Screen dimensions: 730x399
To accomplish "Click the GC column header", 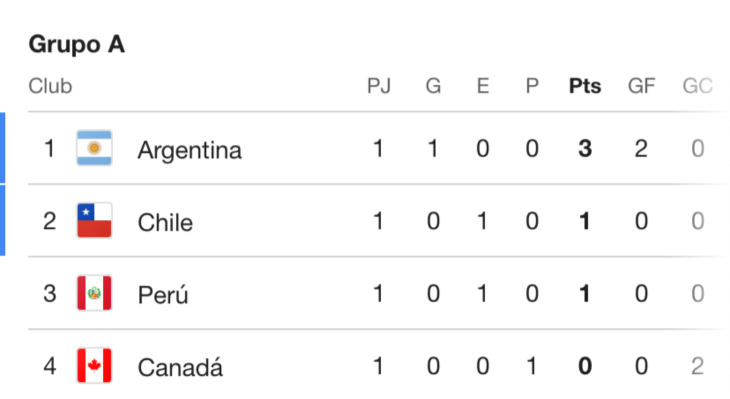I will point(697,86).
